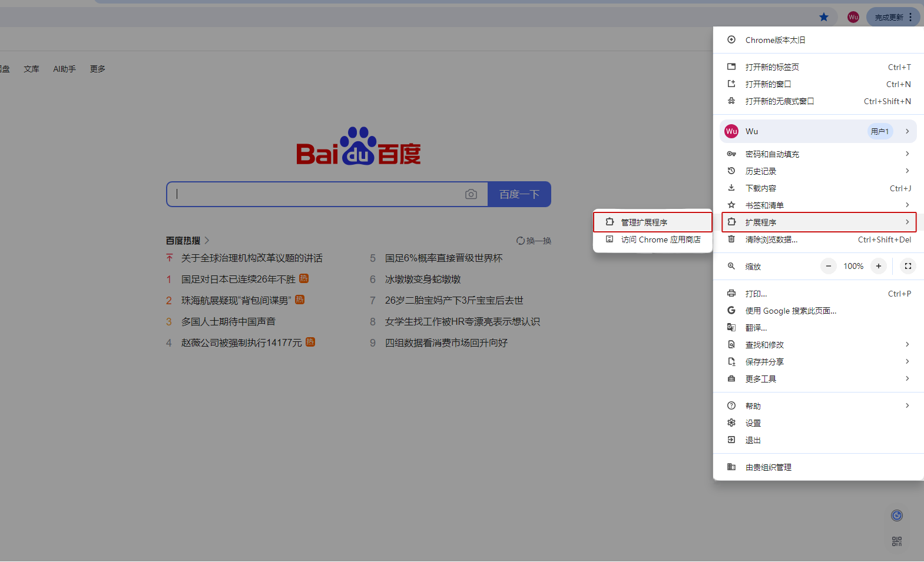Screen dimensions: 924x562
Task: Expand the Wu profile submenu row
Action: 819,131
